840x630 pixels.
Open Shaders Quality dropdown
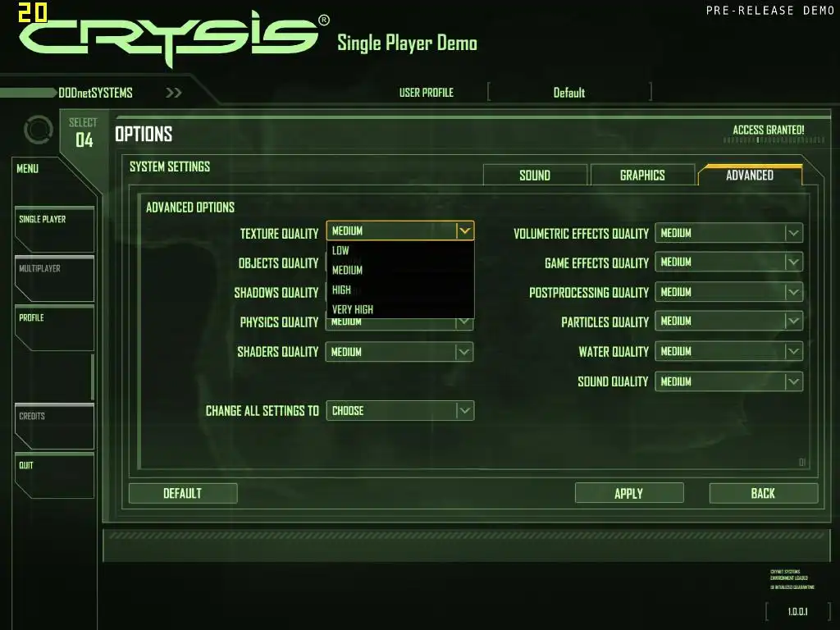(x=399, y=352)
